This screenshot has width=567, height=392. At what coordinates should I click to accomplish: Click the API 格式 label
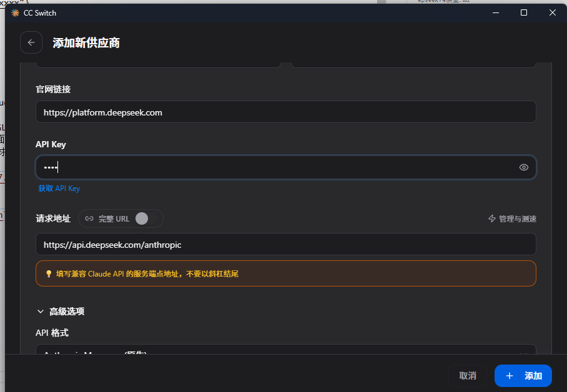(52, 333)
